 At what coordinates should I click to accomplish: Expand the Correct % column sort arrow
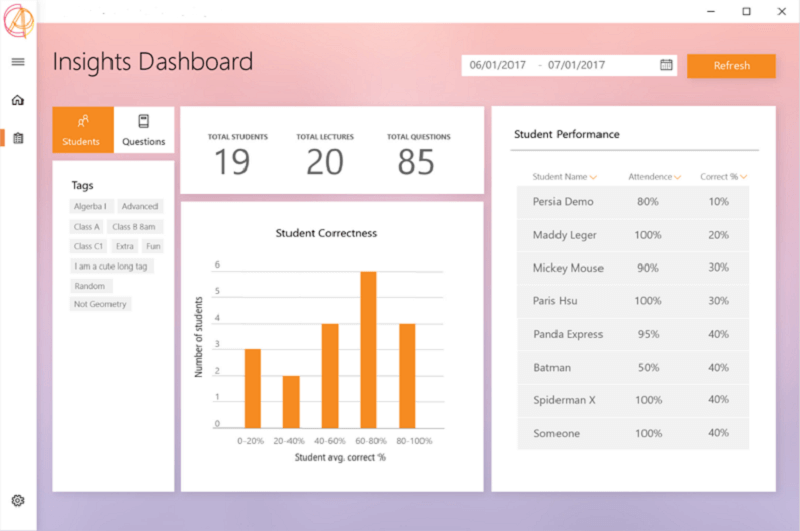point(743,177)
